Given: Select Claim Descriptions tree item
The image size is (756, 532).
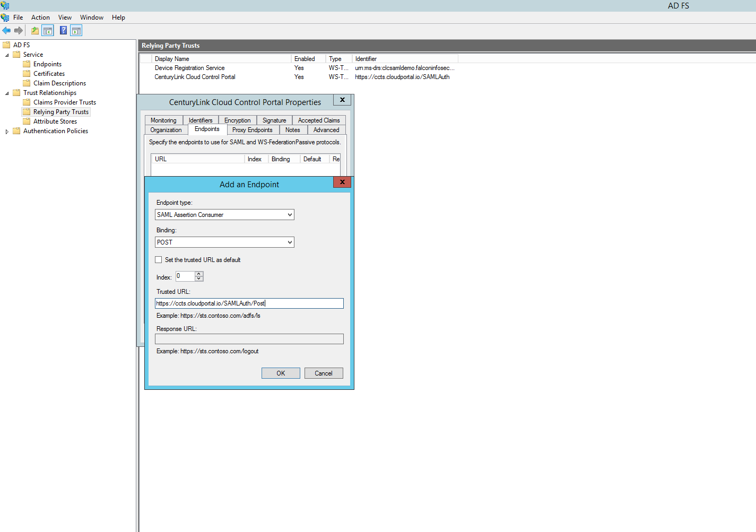Looking at the screenshot, I should tap(59, 83).
